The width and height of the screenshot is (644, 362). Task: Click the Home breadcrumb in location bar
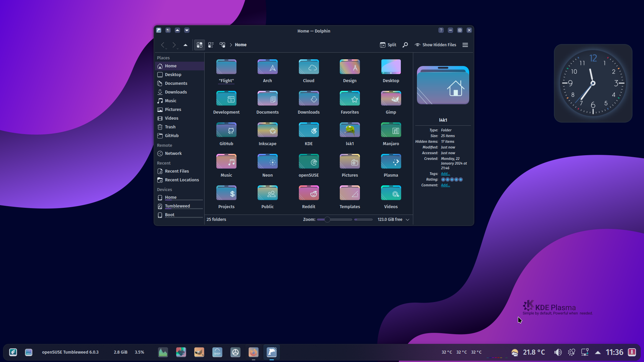(240, 45)
